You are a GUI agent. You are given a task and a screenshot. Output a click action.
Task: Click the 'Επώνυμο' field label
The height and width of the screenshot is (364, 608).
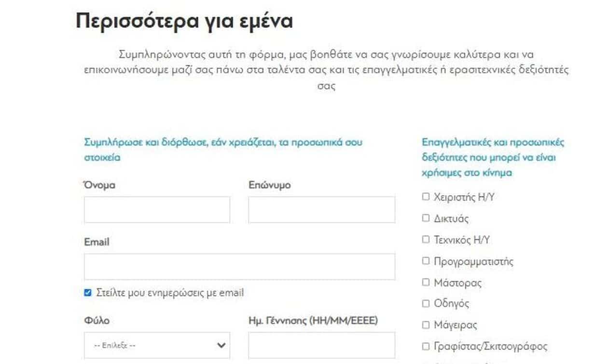[x=270, y=185]
